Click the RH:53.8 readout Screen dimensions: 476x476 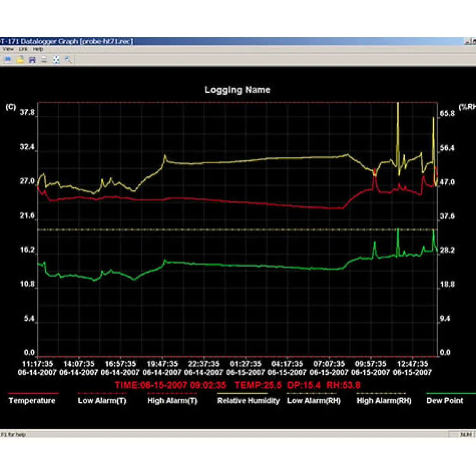(343, 385)
